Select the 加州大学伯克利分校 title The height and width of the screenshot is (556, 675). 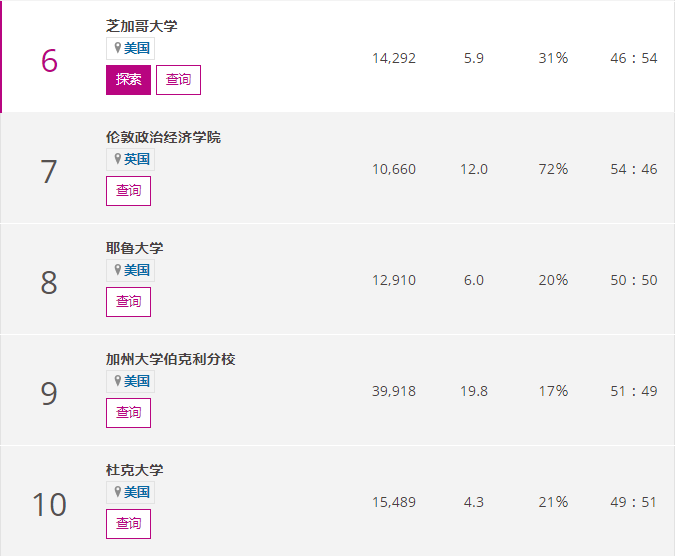click(x=170, y=359)
